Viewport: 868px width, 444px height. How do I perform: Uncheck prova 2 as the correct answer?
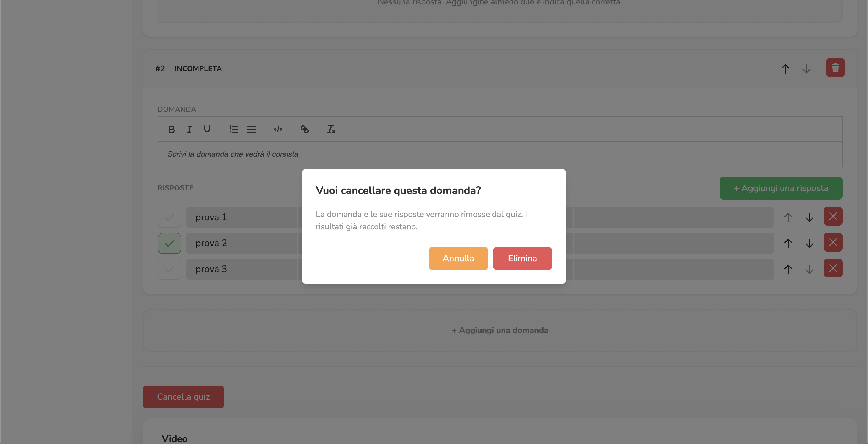pyautogui.click(x=169, y=243)
